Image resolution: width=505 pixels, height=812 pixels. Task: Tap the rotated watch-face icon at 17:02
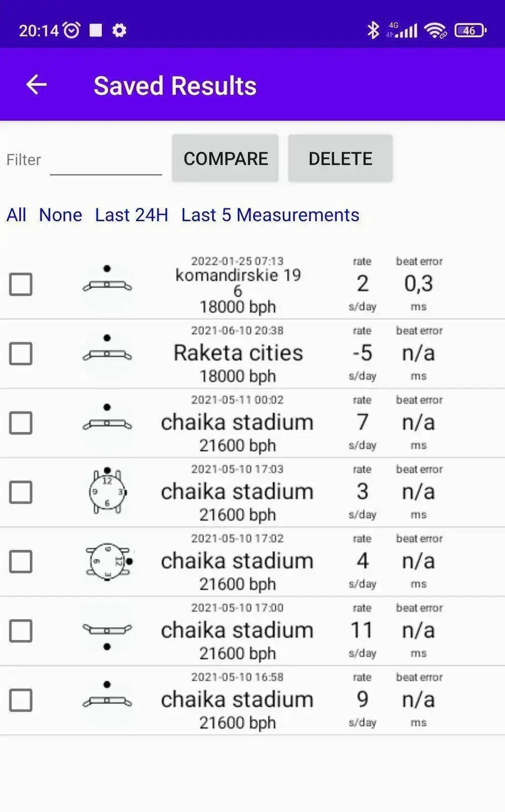tap(109, 561)
